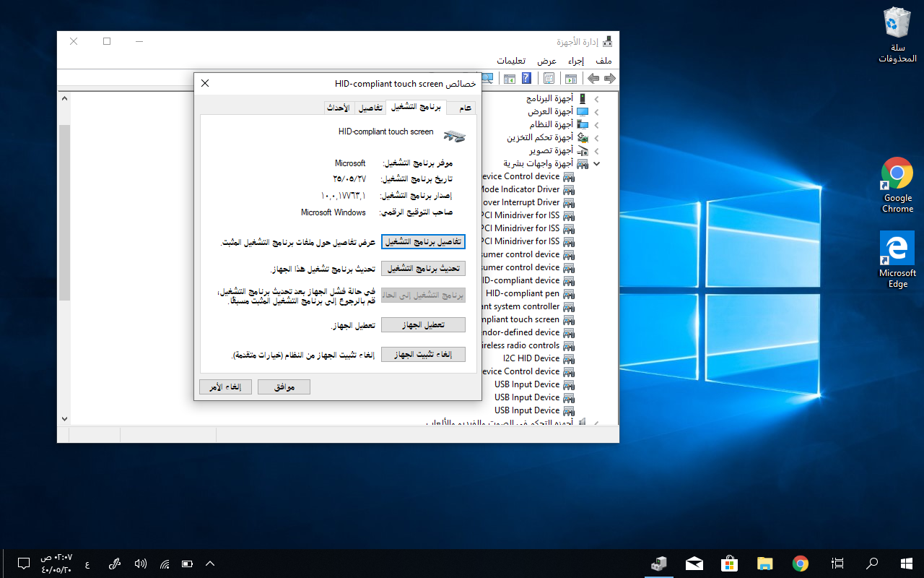Expand the أجهزة تحكم التخزين tree node
This screenshot has height=578, width=924.
596,137
